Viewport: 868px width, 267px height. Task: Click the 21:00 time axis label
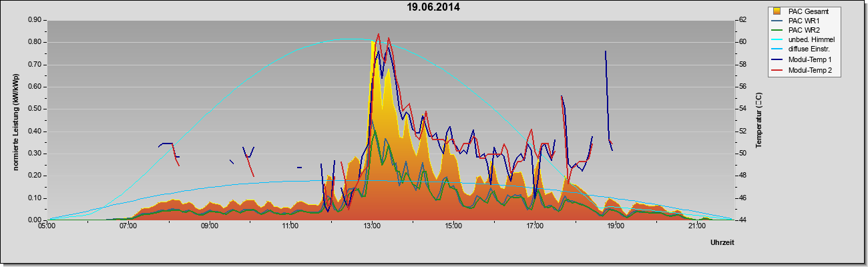696,226
